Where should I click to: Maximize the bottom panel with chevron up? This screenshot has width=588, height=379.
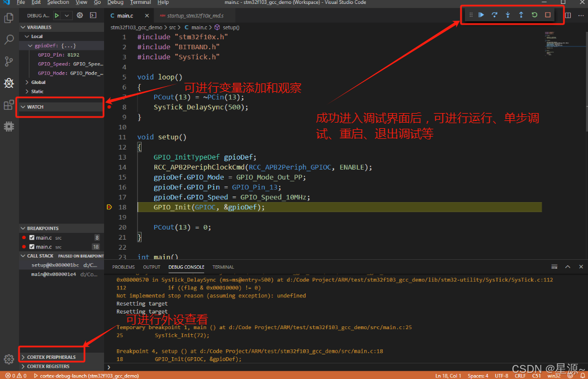(x=568, y=267)
